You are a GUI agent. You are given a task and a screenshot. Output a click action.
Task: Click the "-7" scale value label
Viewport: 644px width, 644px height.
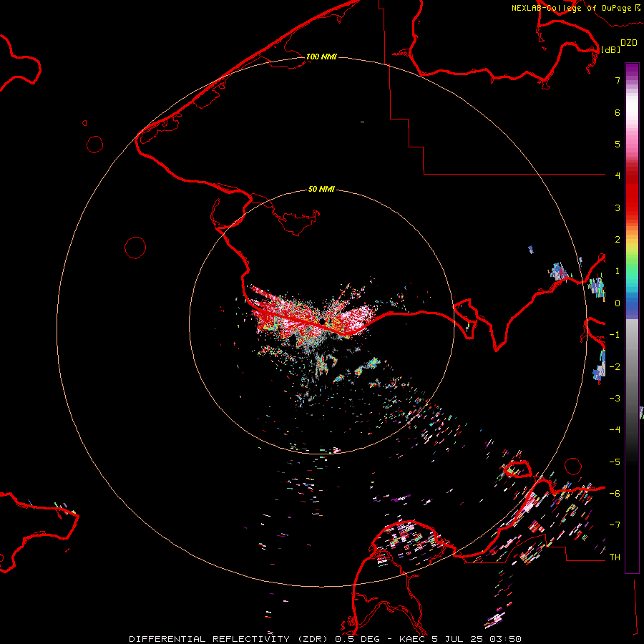pyautogui.click(x=615, y=525)
